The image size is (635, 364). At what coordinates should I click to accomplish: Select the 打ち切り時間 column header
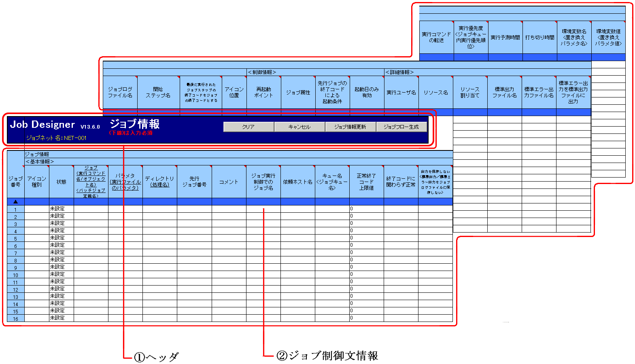540,37
